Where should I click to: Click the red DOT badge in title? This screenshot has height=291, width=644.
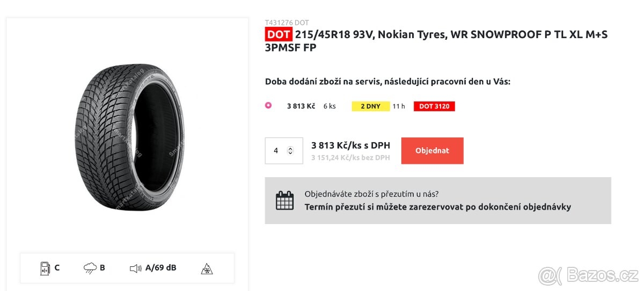click(279, 35)
